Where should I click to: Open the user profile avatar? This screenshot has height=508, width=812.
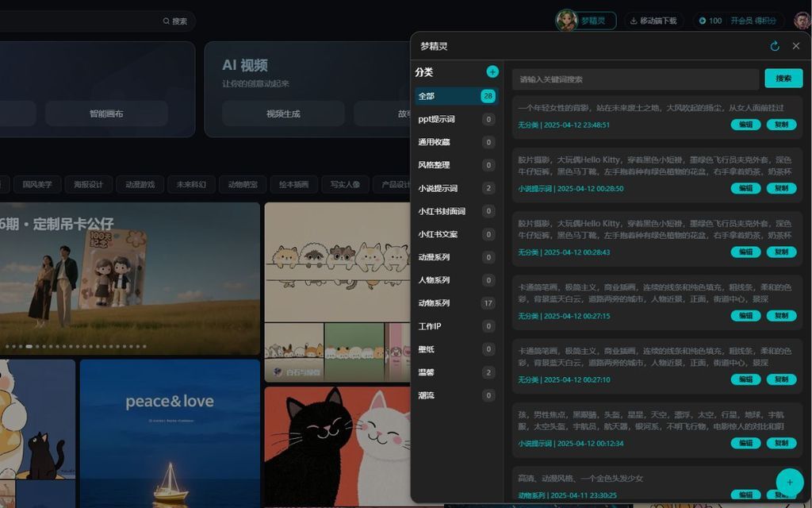(802, 21)
